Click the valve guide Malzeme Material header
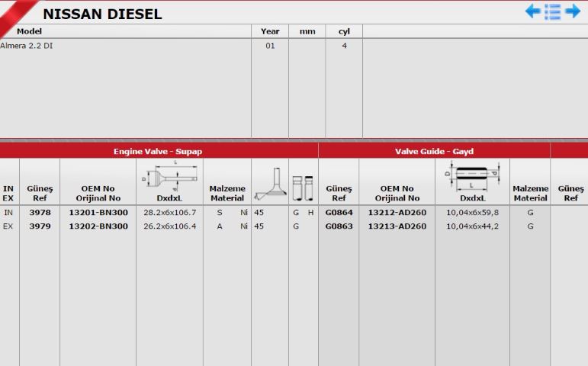The image size is (588, 366). click(x=530, y=193)
